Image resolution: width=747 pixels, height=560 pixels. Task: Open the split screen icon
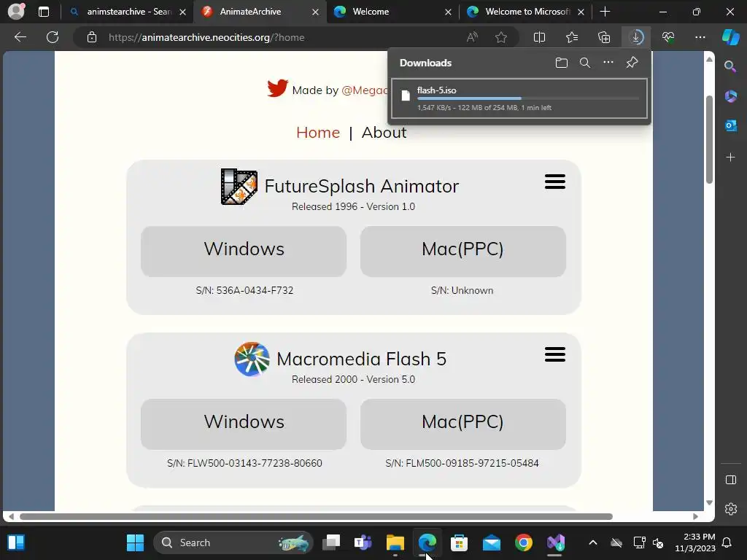pos(539,37)
